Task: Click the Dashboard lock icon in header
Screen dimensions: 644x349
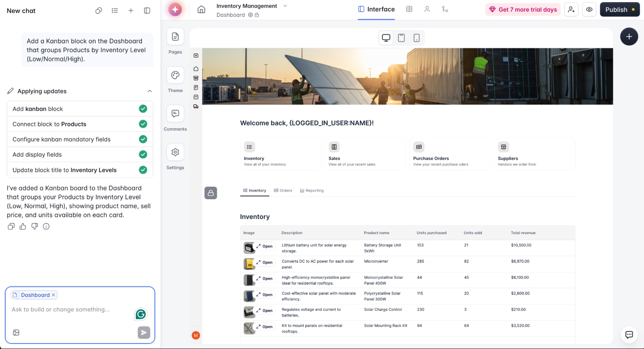Action: click(257, 15)
